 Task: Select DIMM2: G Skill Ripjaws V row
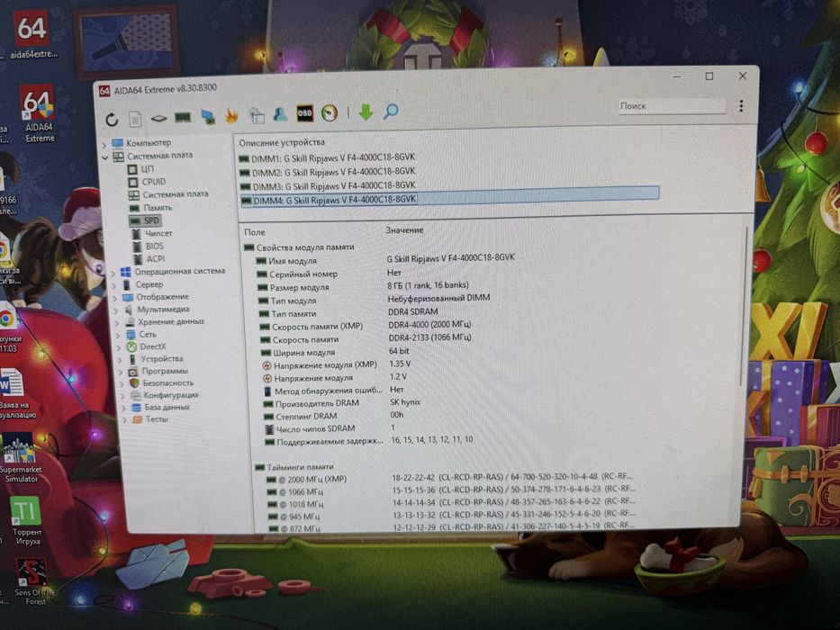(328, 173)
